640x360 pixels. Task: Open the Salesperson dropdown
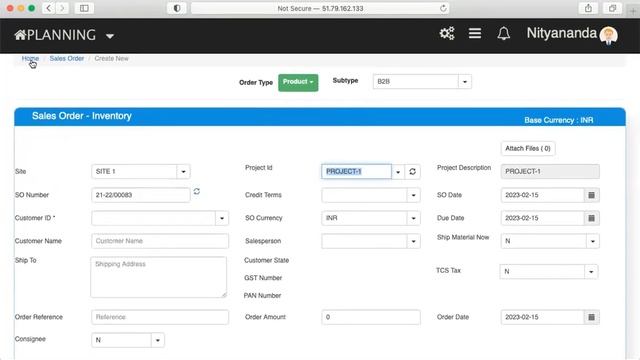[413, 241]
